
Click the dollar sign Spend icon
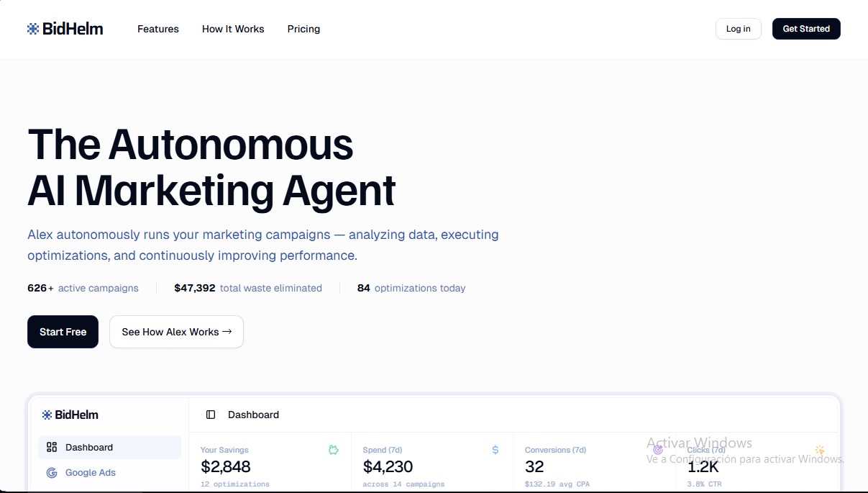click(x=495, y=450)
